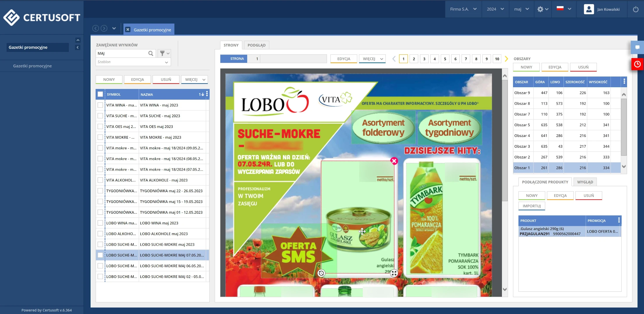Viewport: 644px width, 314px height.
Task: Open the WYGLĄD tab
Action: [585, 182]
